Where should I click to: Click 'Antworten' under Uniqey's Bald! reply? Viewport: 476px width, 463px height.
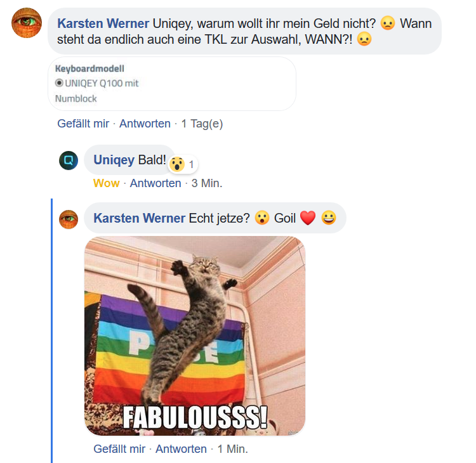click(x=155, y=183)
